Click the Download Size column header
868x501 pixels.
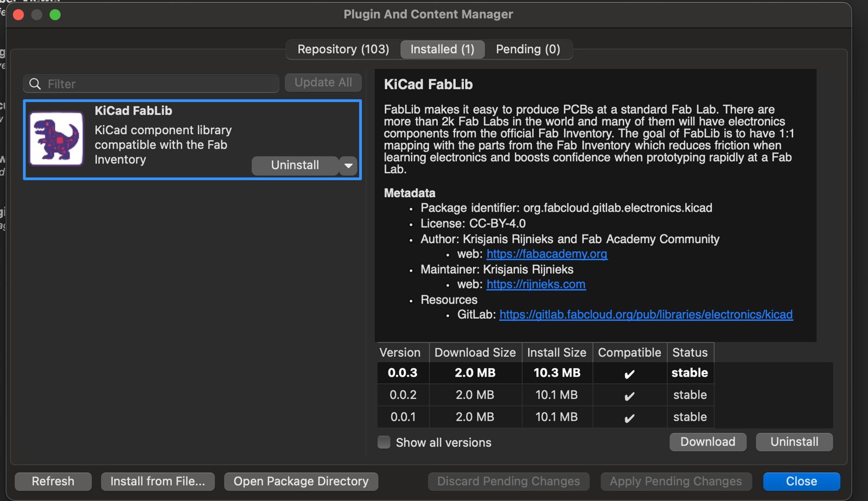point(475,352)
